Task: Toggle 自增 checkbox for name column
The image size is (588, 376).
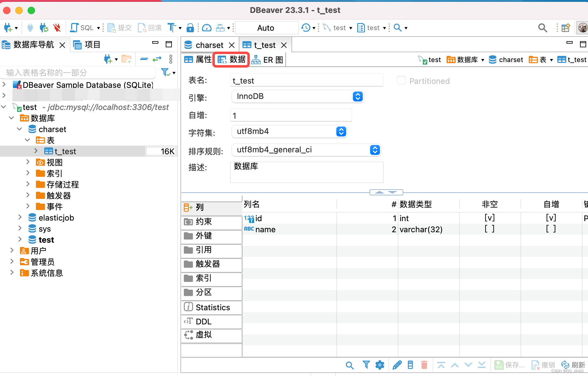Action: 551,229
